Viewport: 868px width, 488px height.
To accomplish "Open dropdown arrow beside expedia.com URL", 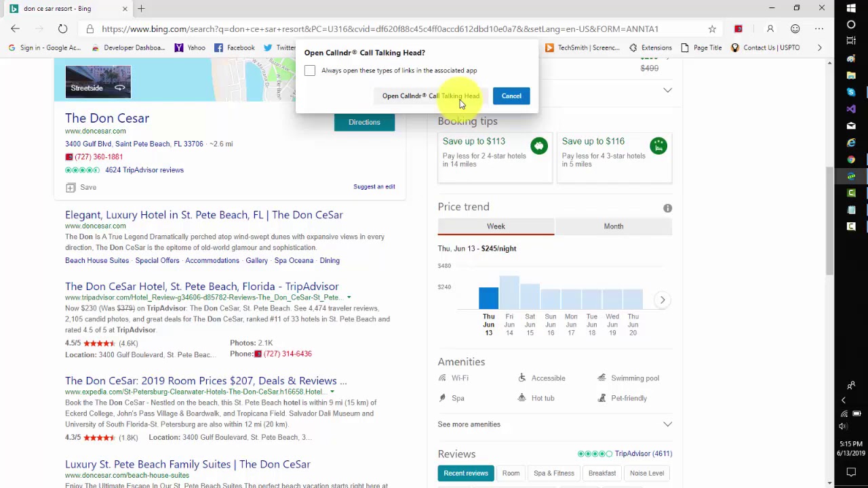I will pos(332,392).
